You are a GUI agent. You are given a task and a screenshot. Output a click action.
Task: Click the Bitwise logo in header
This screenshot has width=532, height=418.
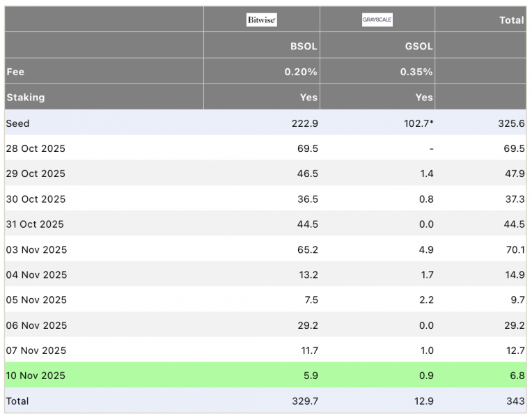[262, 20]
